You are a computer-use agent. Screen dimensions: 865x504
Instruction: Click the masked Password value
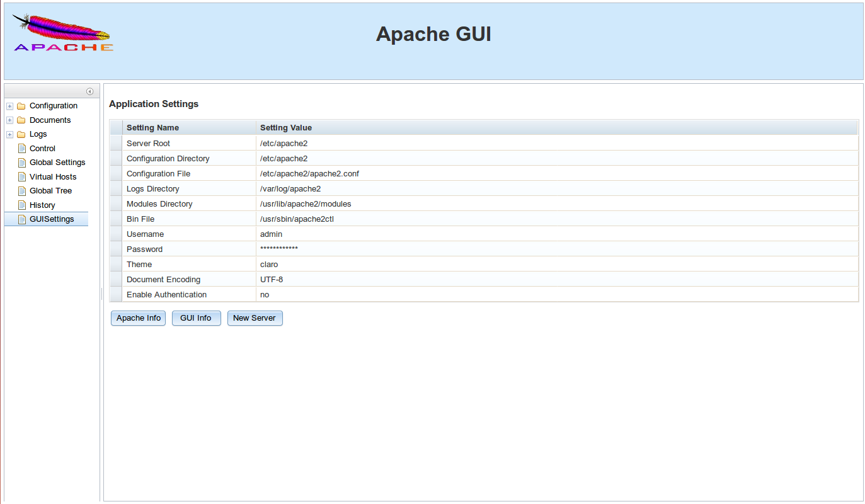[279, 249]
